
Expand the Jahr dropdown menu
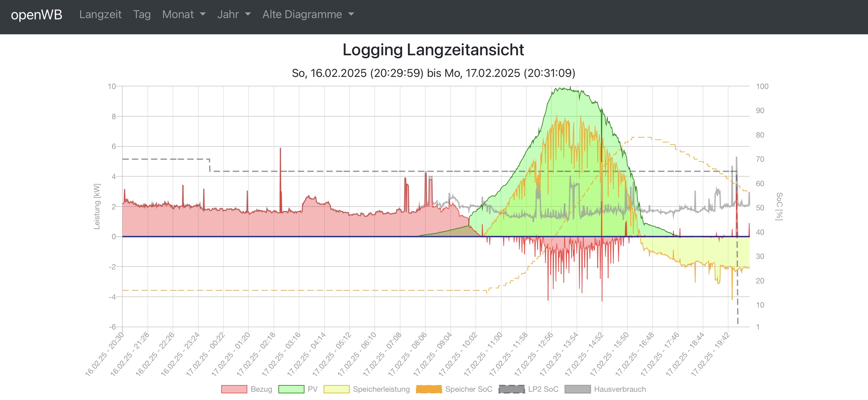[x=234, y=15]
